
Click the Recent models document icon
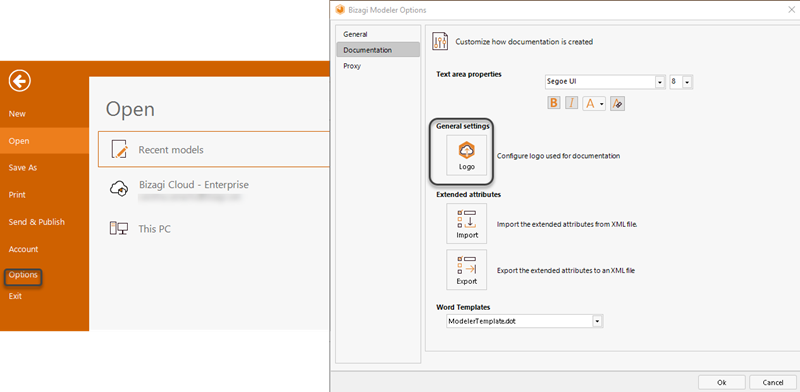[x=119, y=150]
